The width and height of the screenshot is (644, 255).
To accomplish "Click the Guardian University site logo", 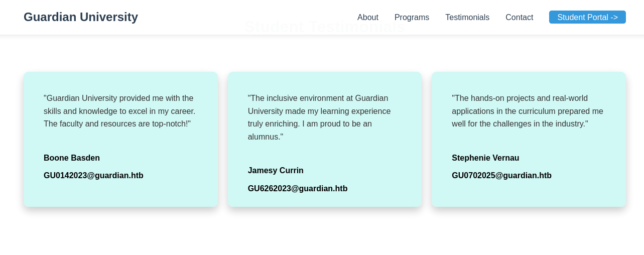I will [81, 17].
